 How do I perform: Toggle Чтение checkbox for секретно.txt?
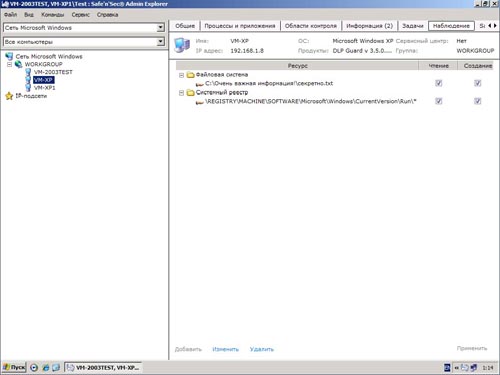[x=439, y=83]
